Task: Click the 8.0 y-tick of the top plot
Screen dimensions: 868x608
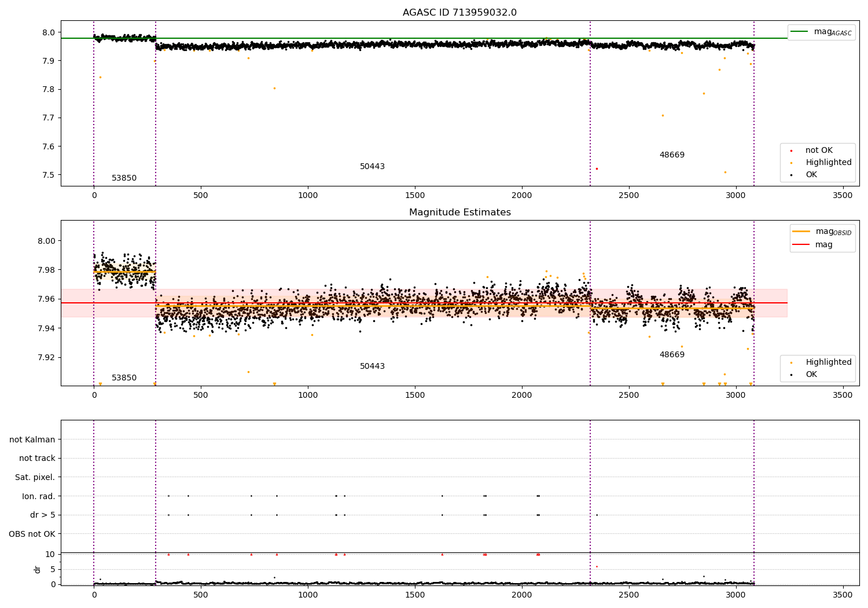Action: point(49,32)
